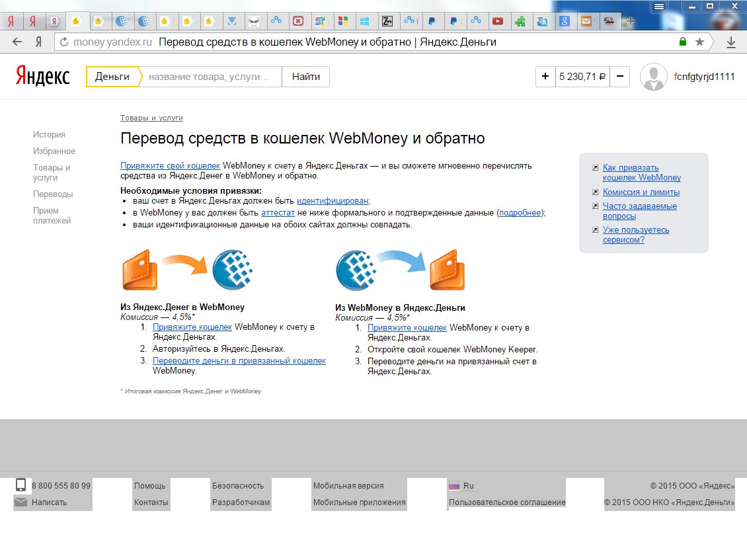Open the Мобильная версия footer link
The height and width of the screenshot is (560, 747).
click(348, 486)
